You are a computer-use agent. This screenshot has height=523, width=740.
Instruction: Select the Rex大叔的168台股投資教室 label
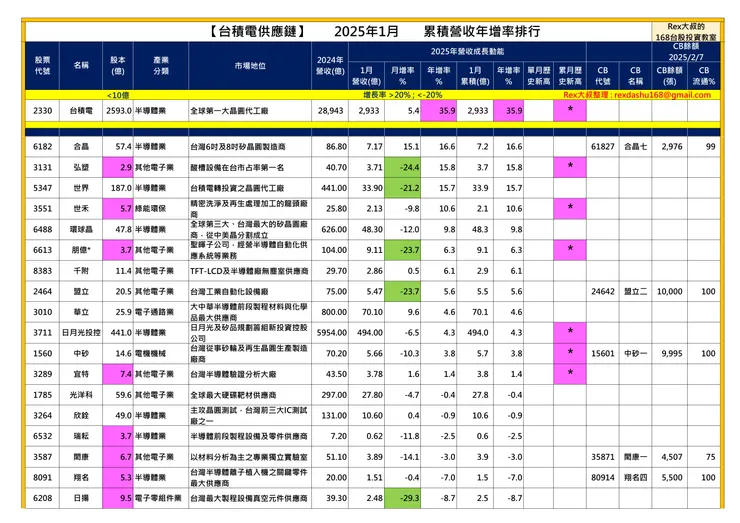(686, 32)
